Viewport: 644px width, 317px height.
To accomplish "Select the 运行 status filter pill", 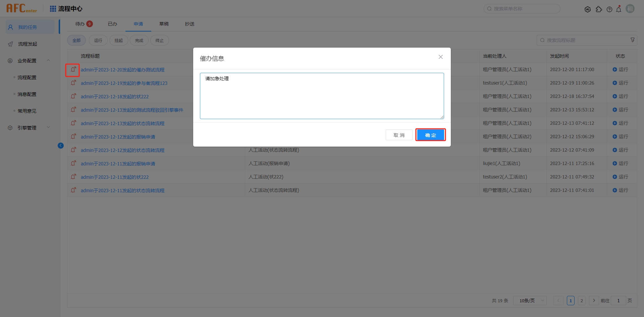I will [98, 40].
